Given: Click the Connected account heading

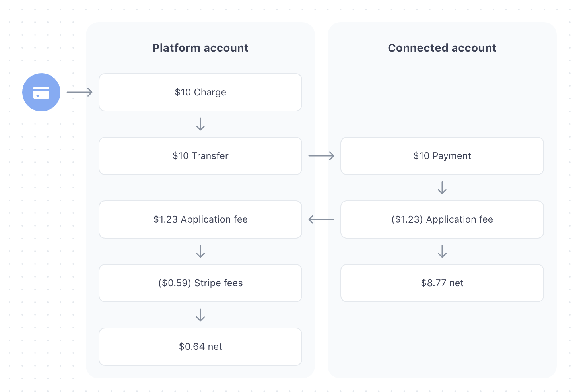Looking at the screenshot, I should click(442, 48).
